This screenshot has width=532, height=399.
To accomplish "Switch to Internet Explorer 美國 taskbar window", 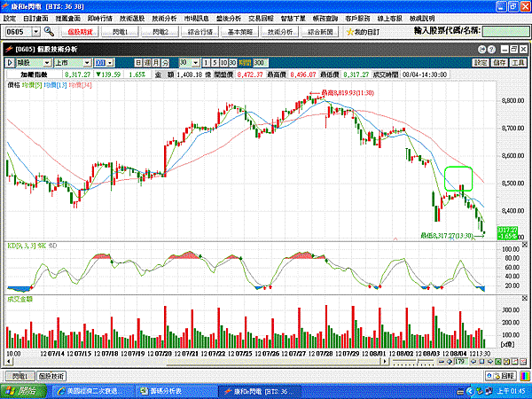I will (x=93, y=391).
